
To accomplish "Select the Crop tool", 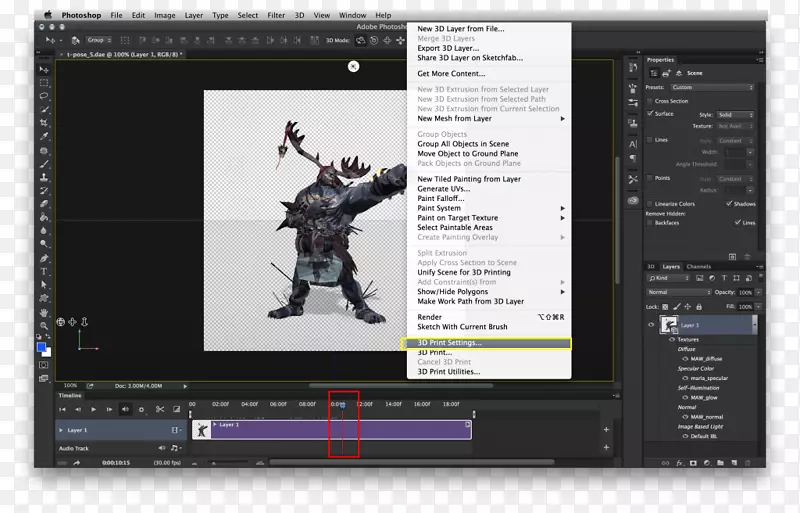I will pyautogui.click(x=44, y=123).
